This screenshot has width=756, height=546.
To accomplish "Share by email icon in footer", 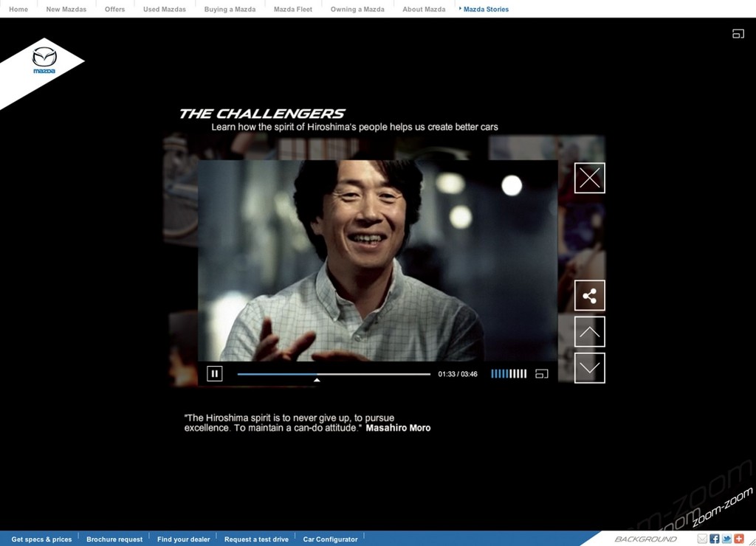I will [702, 539].
